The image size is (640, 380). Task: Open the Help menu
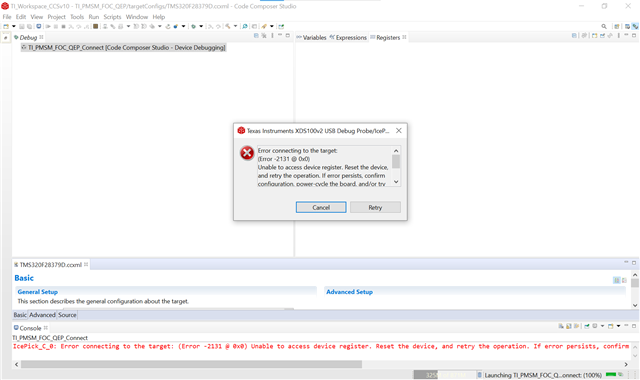pos(159,17)
